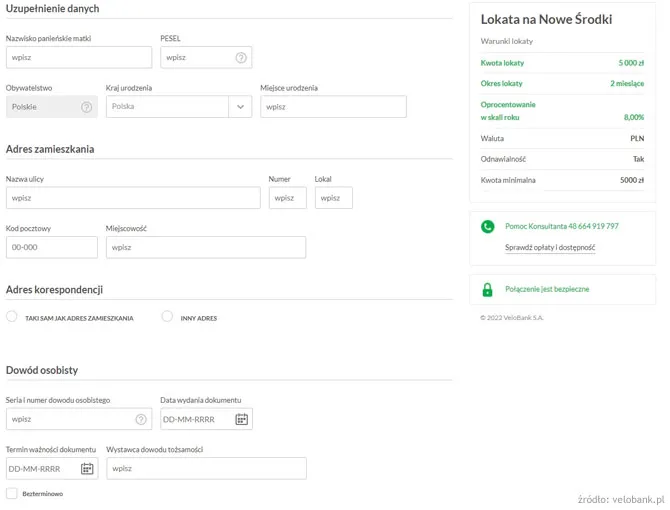
Task: Select the 'Inny adres' radio button
Action: [167, 317]
